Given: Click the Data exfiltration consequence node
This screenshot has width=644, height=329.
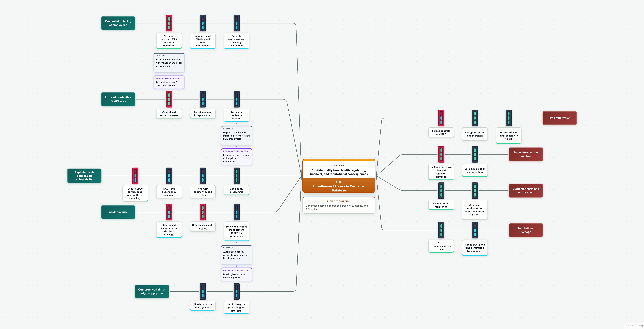Looking at the screenshot, I should click(x=559, y=118).
